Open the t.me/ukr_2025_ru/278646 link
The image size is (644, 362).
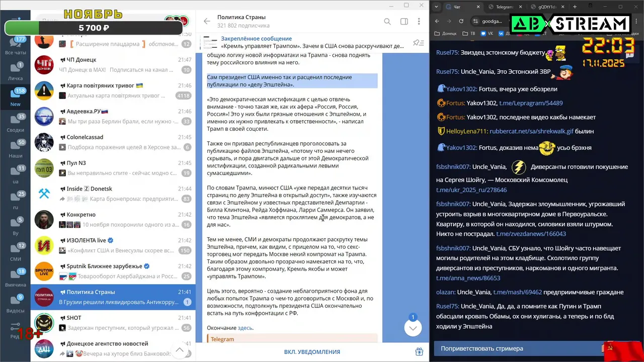pos(471,190)
